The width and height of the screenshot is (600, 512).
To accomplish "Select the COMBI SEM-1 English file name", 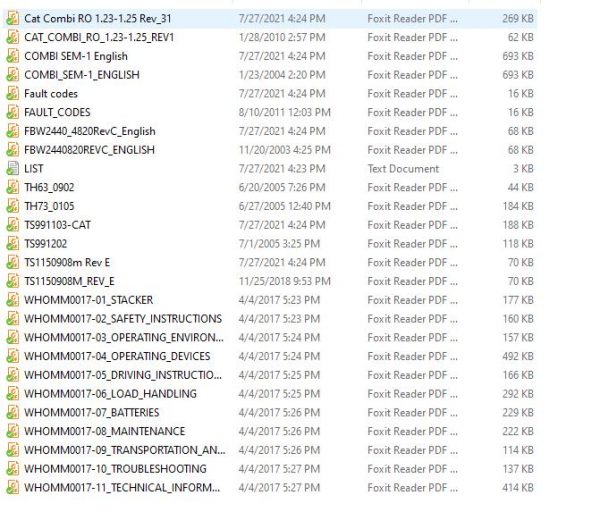I will pyautogui.click(x=76, y=56).
